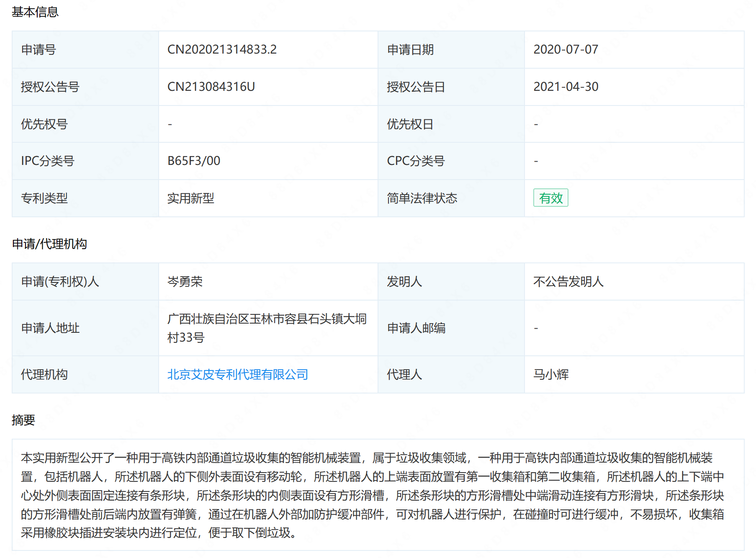This screenshot has height=558, width=756.
Task: Click the 授权公告日 label cell
Action: click(x=451, y=87)
